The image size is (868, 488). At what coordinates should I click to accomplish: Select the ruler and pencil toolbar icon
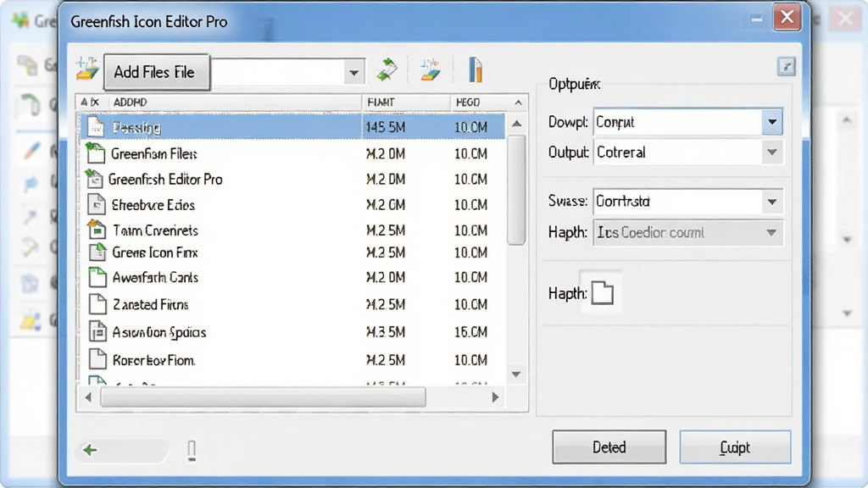pyautogui.click(x=475, y=69)
